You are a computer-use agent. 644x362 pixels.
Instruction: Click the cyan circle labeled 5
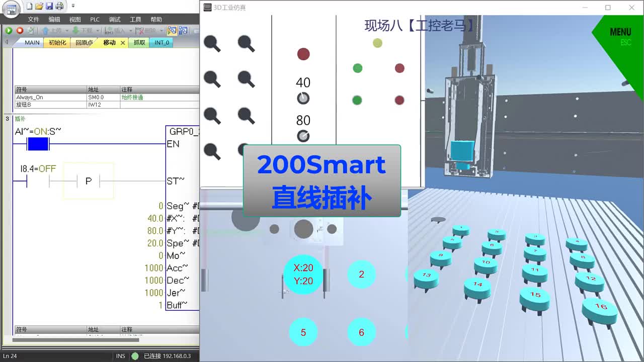click(303, 332)
